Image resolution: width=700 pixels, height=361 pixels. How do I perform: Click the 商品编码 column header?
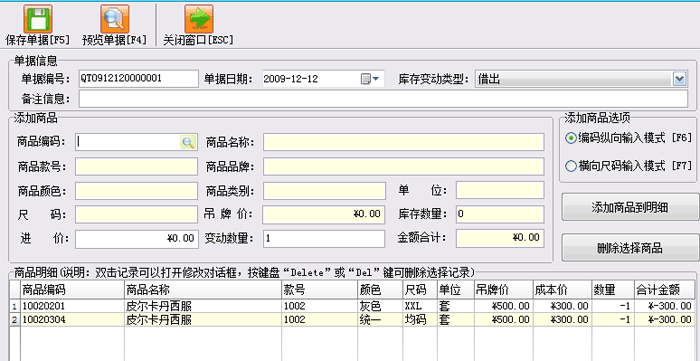[x=72, y=290]
